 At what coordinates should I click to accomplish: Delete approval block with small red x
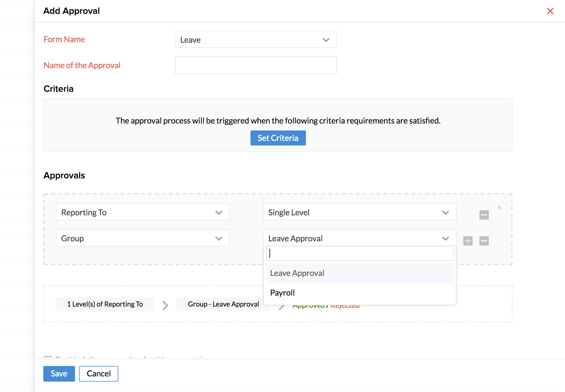(x=499, y=208)
